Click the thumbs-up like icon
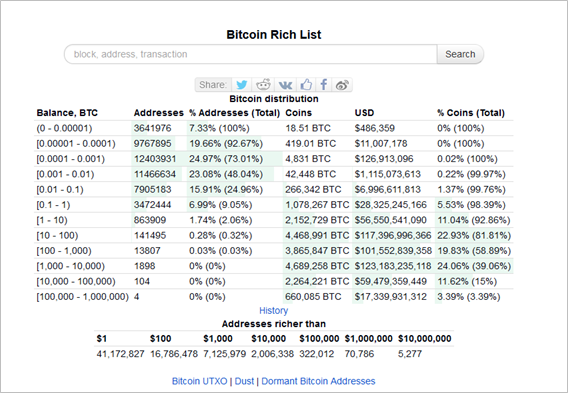 tap(306, 85)
